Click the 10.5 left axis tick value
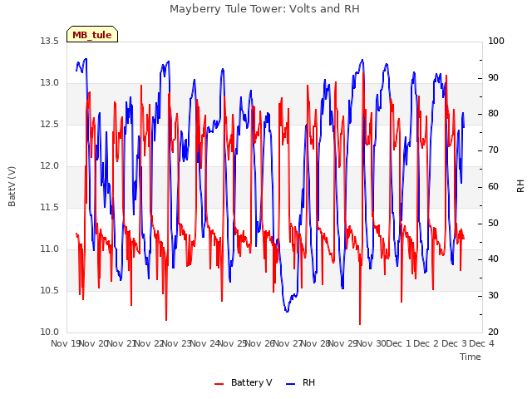 pos(49,290)
